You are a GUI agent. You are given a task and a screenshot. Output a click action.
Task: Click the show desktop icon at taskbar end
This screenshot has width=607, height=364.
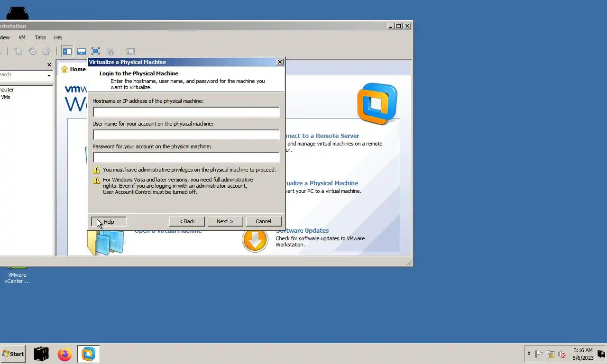pos(601,354)
